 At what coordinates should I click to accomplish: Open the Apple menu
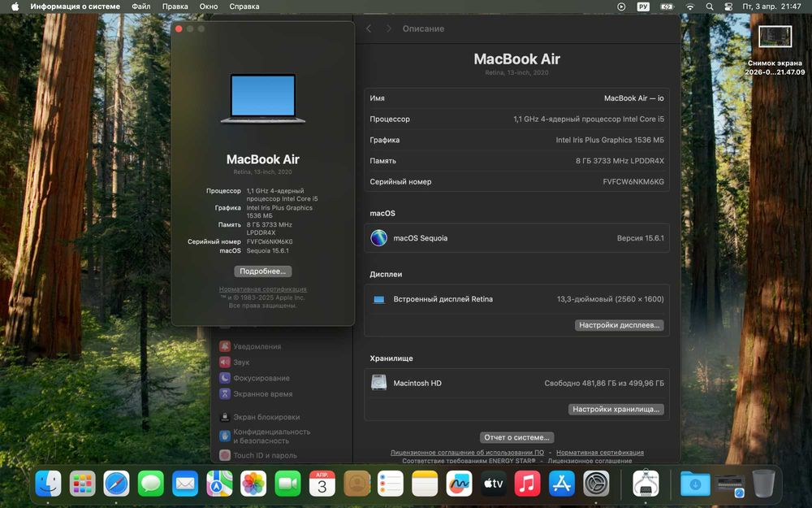(15, 7)
